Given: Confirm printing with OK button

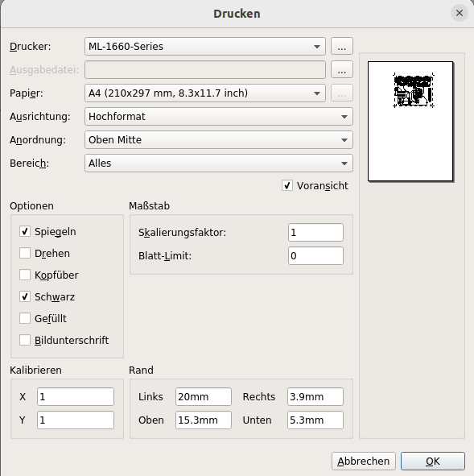Looking at the screenshot, I should click(x=433, y=462).
